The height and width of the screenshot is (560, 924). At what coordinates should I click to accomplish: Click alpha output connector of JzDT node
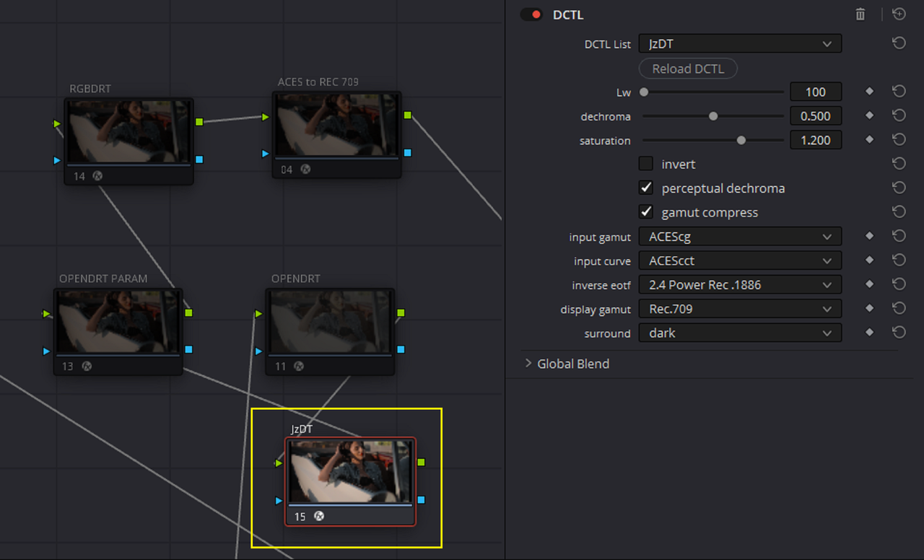[421, 499]
